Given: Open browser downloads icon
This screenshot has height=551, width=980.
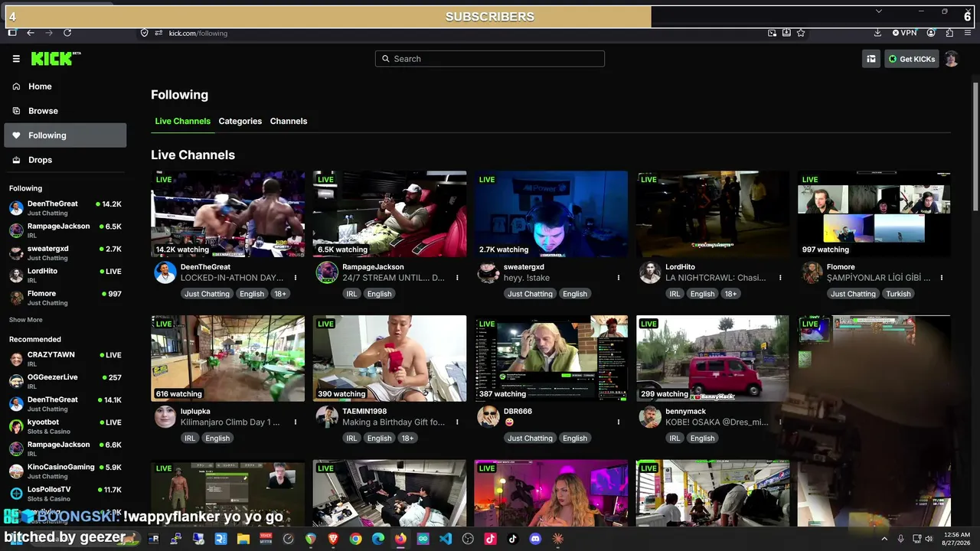Looking at the screenshot, I should coord(877,33).
